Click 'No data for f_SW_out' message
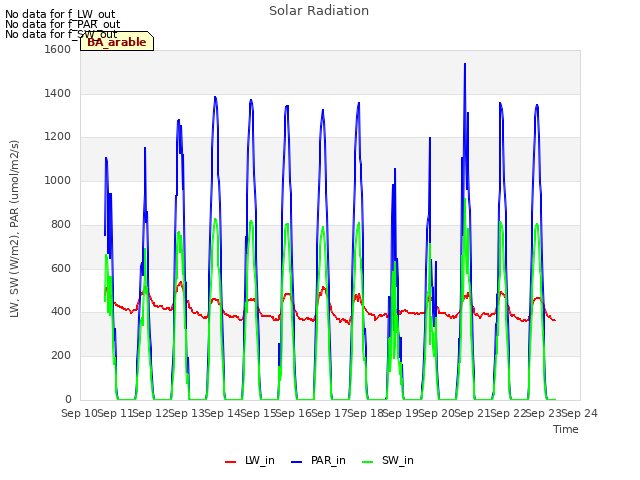 pyautogui.click(x=61, y=34)
